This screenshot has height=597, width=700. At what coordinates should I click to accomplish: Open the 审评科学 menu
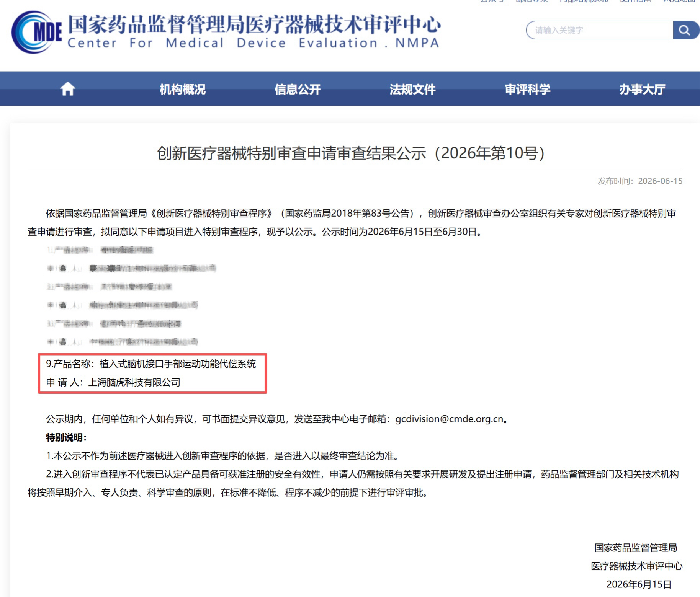(527, 89)
